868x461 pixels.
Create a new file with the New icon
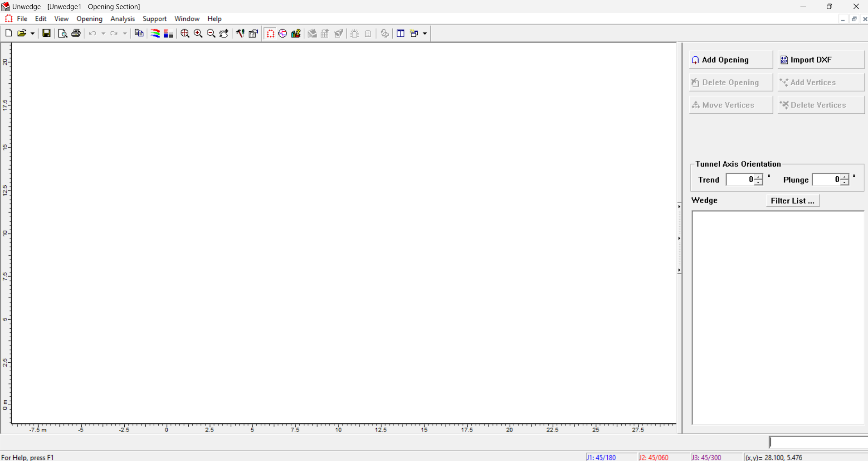pyautogui.click(x=9, y=33)
